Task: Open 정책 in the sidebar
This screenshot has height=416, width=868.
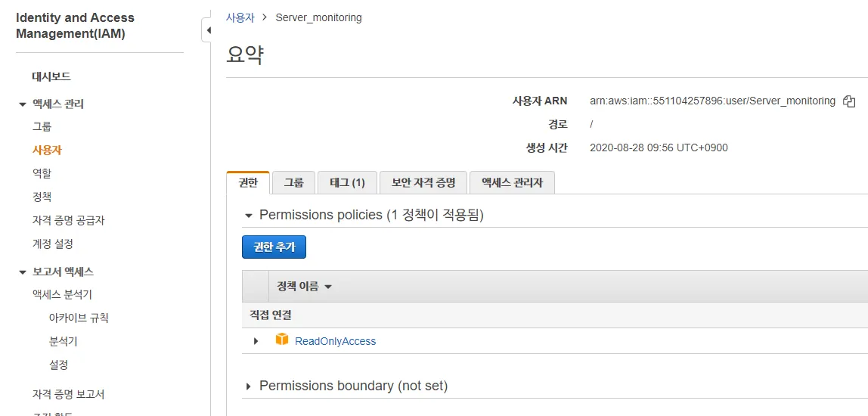Action: [42, 197]
